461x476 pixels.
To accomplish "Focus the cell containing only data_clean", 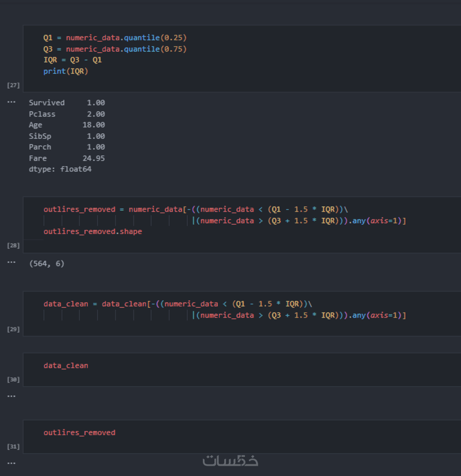I will 66,365.
